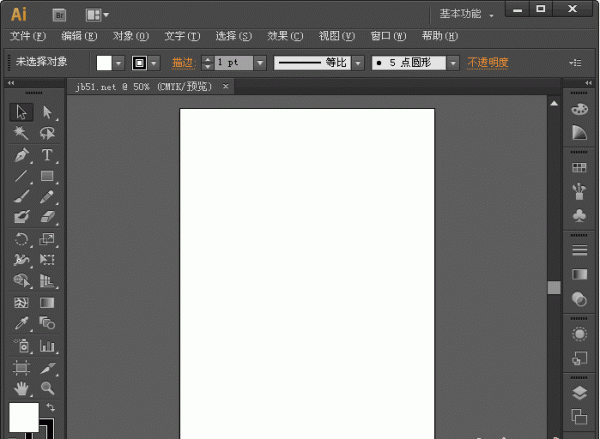Screen dimensions: 600x439
Task: Open the 文字(T) menu
Action: click(183, 36)
